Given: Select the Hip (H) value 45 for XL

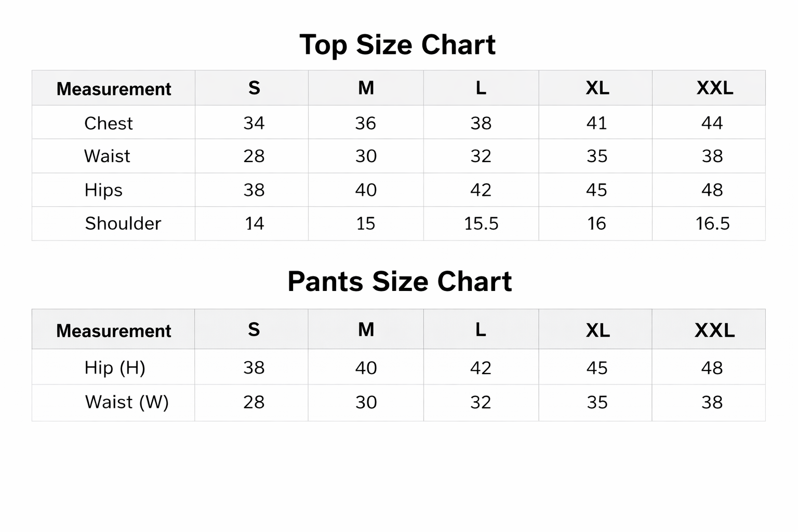Looking at the screenshot, I should pyautogui.click(x=596, y=368).
